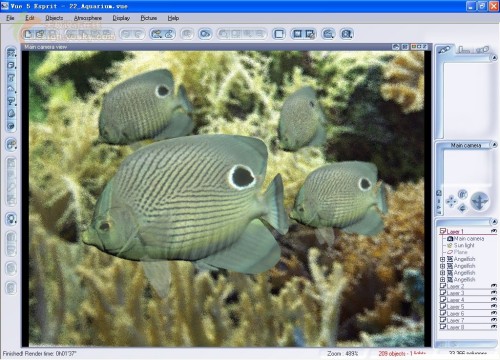500x360 pixels.
Task: Open the Atmosphere menu
Action: (88, 18)
